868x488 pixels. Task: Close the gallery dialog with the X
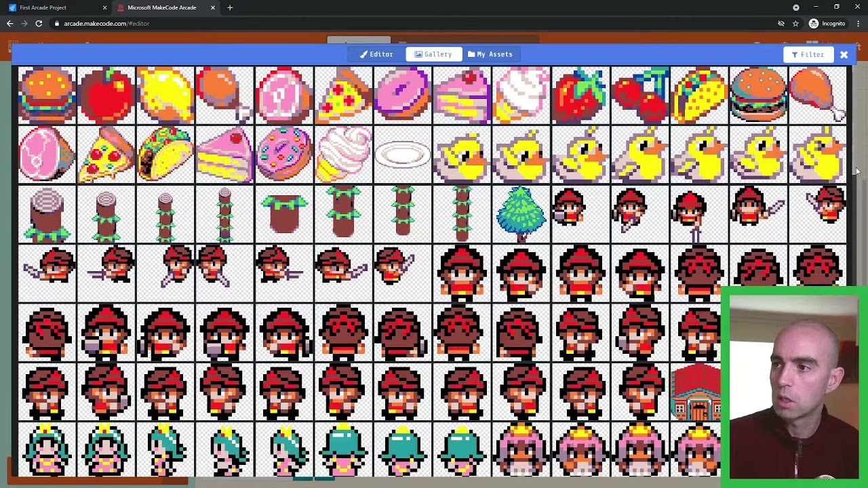point(844,54)
